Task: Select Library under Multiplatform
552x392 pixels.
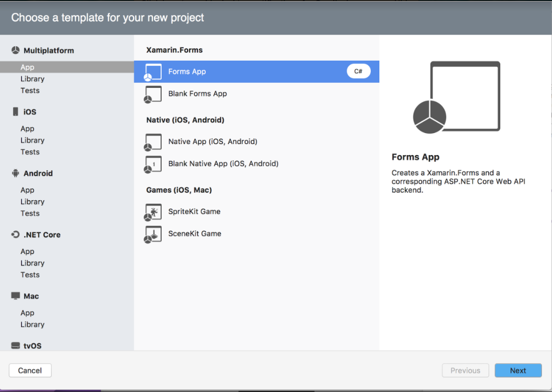Action: pos(33,78)
